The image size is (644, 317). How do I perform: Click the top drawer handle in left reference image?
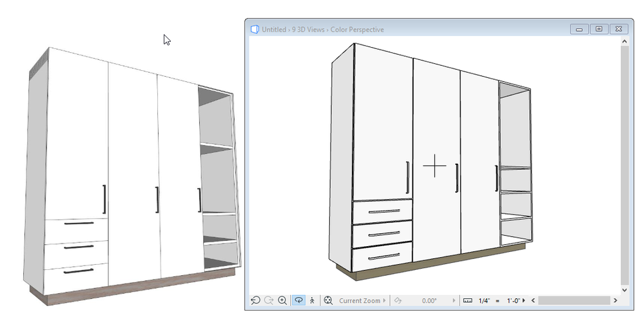pos(79,224)
